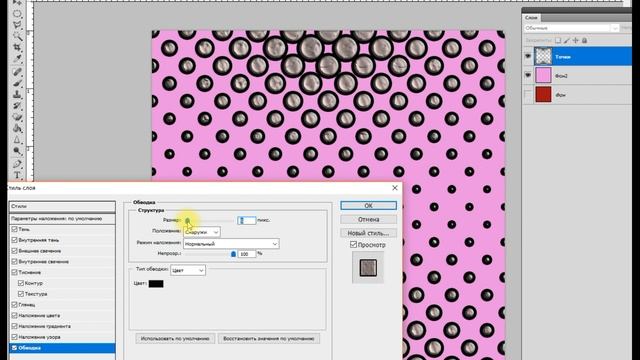Select the Crop tool
The height and width of the screenshot is (360, 640).
(17, 48)
